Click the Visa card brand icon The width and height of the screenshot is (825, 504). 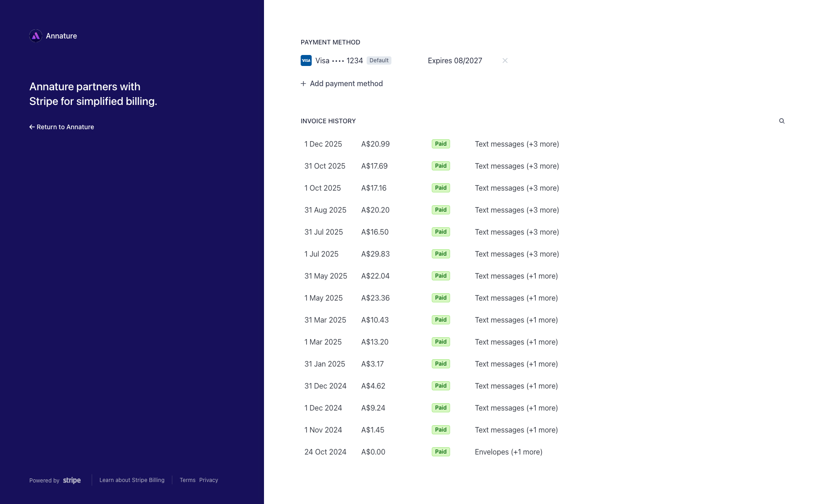click(x=306, y=60)
